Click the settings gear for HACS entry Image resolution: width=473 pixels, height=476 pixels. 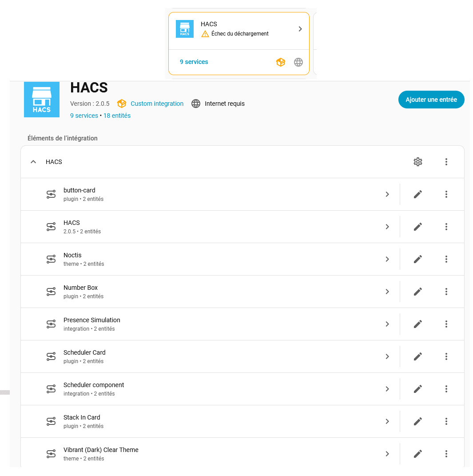pyautogui.click(x=417, y=162)
